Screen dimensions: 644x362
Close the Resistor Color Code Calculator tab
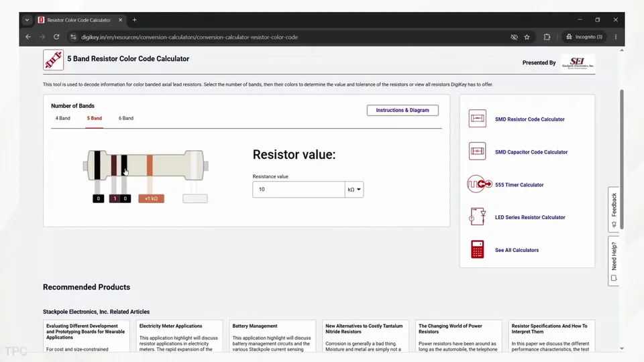click(120, 19)
